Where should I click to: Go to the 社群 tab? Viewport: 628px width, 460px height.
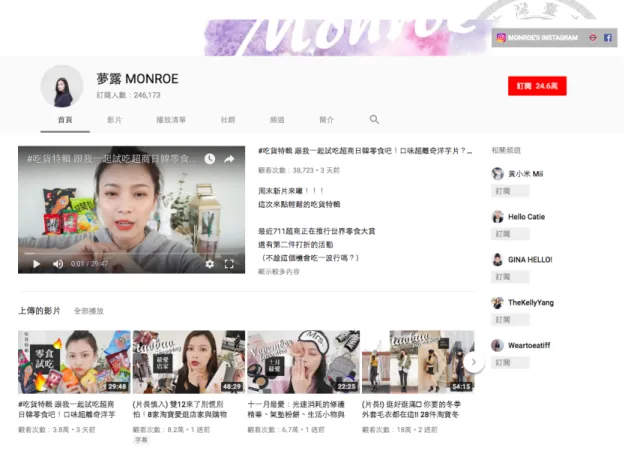tap(228, 120)
